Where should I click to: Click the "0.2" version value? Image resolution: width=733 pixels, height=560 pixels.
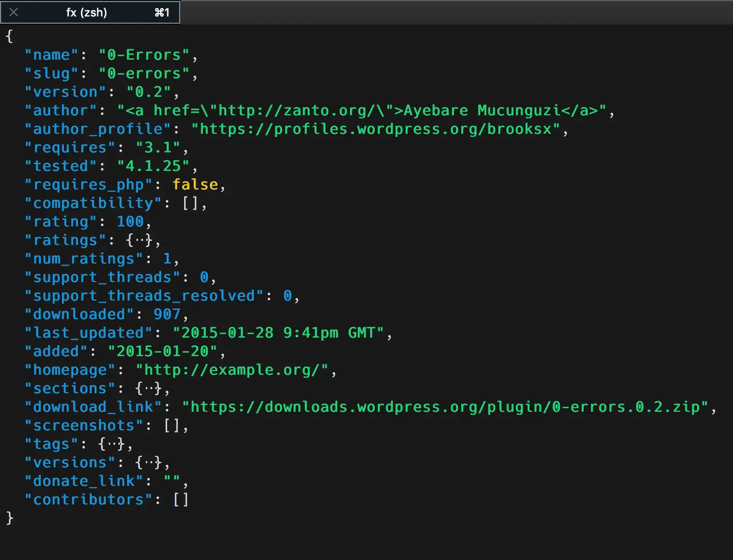[149, 92]
